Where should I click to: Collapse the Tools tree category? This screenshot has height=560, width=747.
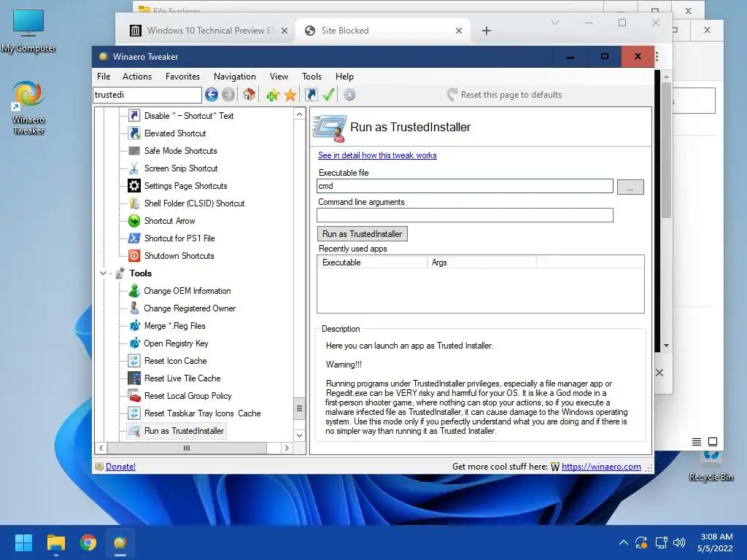103,273
